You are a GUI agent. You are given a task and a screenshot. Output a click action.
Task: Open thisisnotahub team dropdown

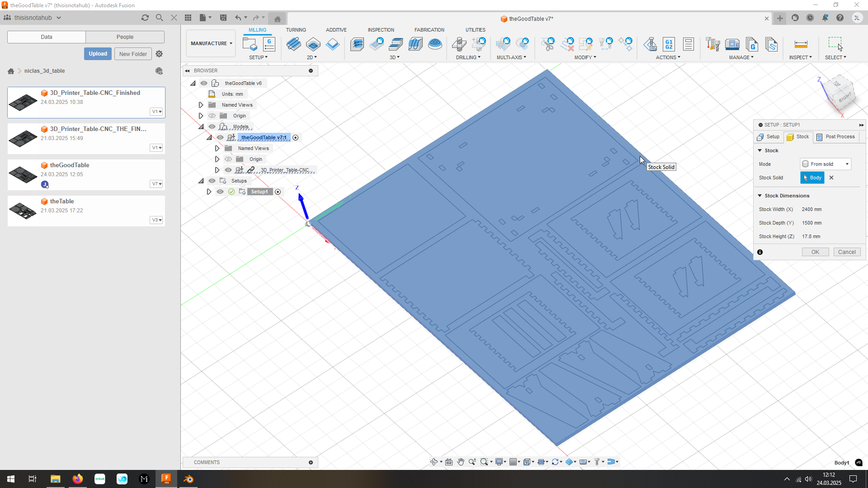coord(32,18)
